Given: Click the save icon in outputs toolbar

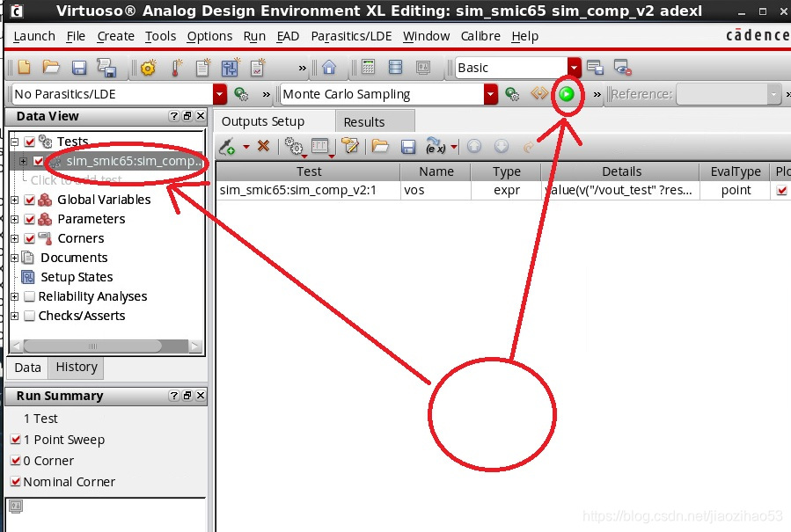Looking at the screenshot, I should [x=408, y=147].
